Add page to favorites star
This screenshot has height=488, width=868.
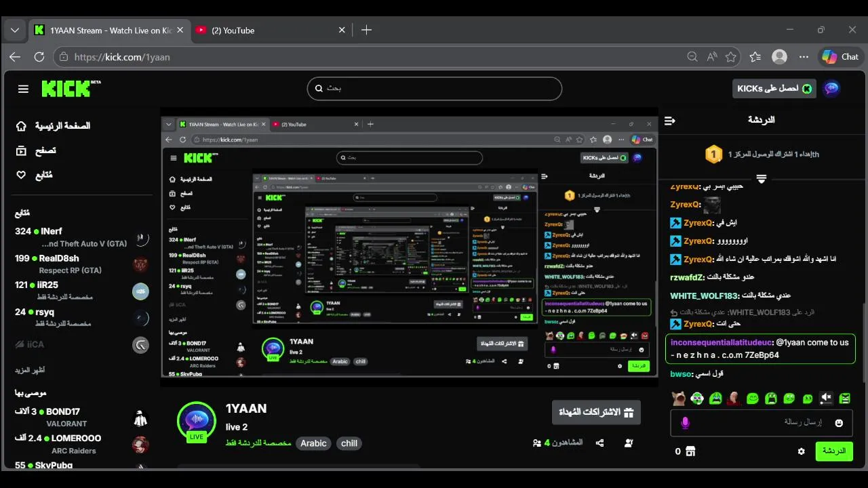[730, 57]
